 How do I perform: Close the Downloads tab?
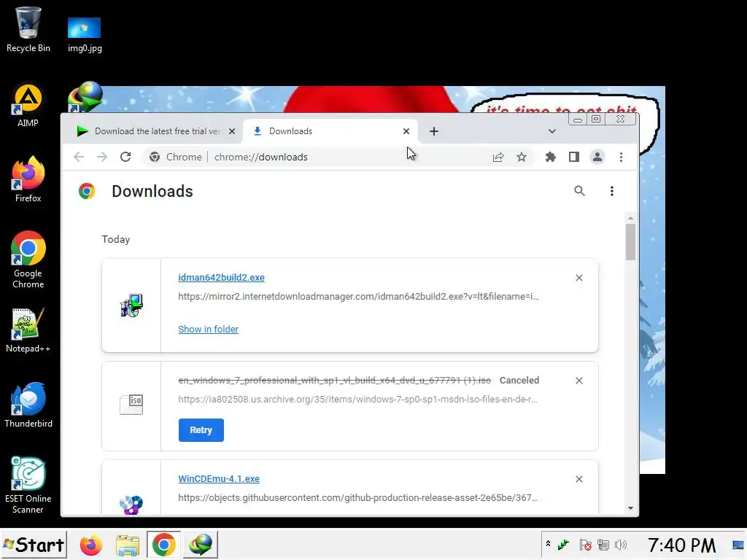pos(406,131)
